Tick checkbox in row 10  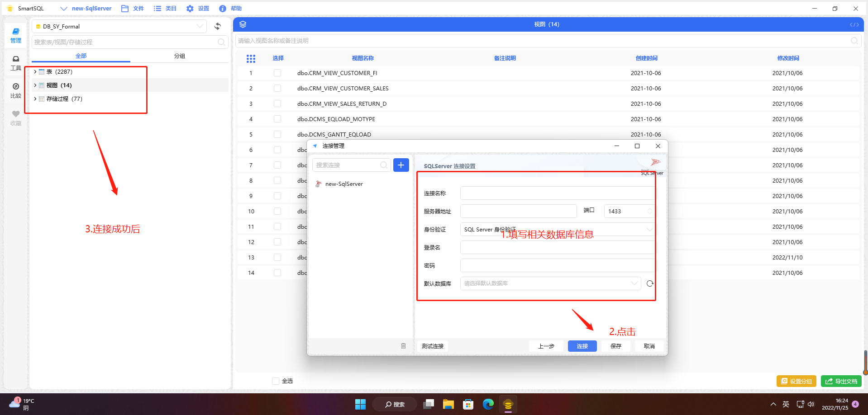click(277, 211)
